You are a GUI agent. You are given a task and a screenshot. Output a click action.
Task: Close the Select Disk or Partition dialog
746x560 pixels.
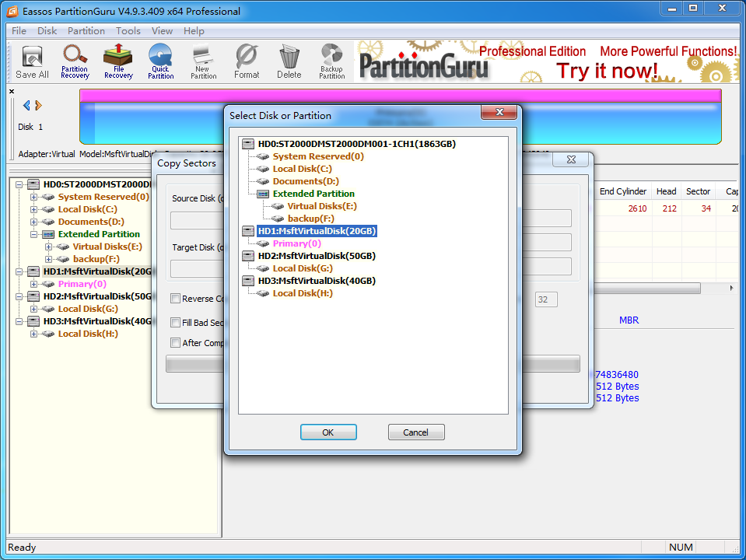click(x=499, y=112)
